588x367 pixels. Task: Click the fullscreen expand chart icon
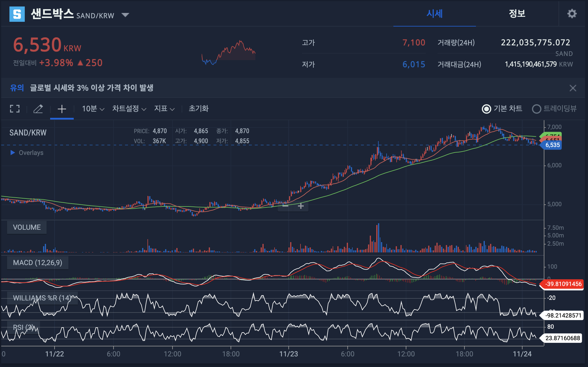14,109
